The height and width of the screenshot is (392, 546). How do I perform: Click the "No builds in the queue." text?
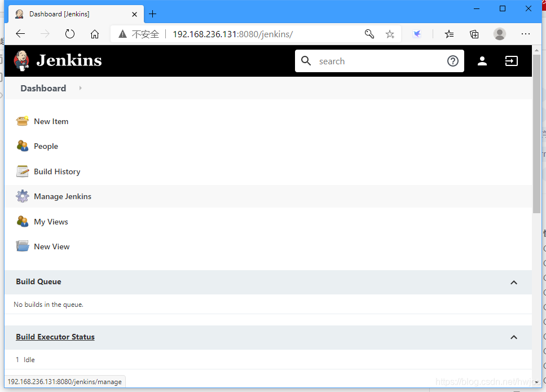pyautogui.click(x=49, y=304)
